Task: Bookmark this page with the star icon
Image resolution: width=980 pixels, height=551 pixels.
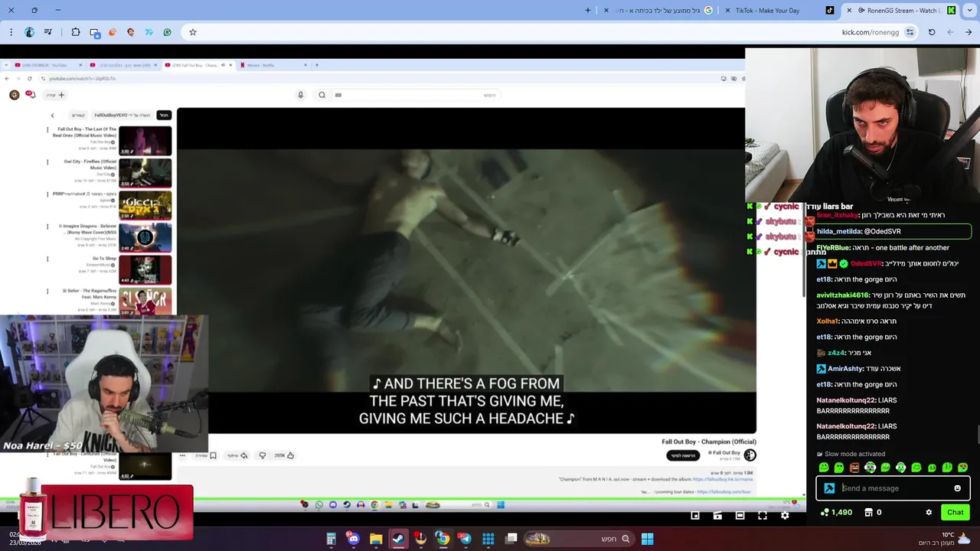Action: coord(193,32)
